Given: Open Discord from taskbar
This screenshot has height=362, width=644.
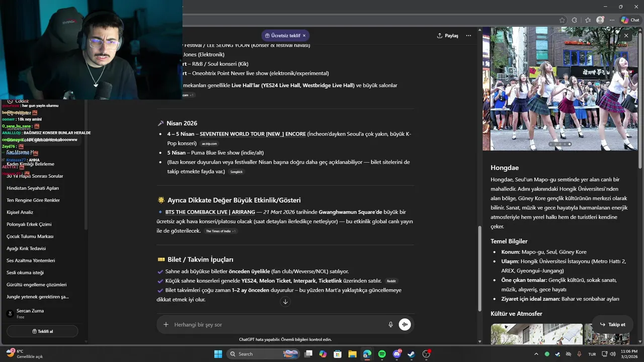Looking at the screenshot, I should pos(397,354).
